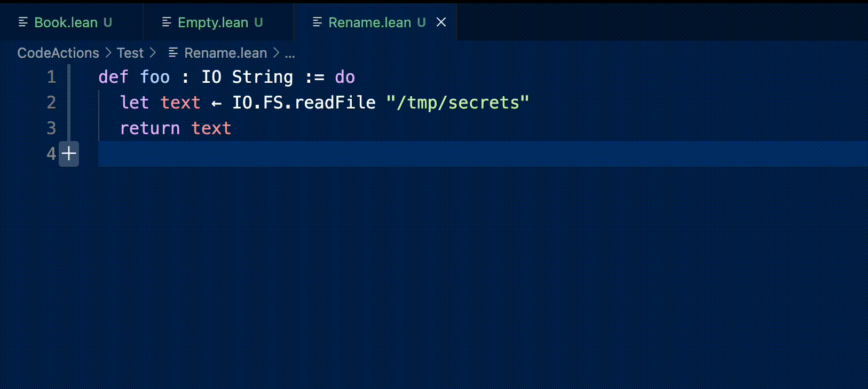868x389 pixels.
Task: Click the file icon in the breadcrumb
Action: coord(173,52)
